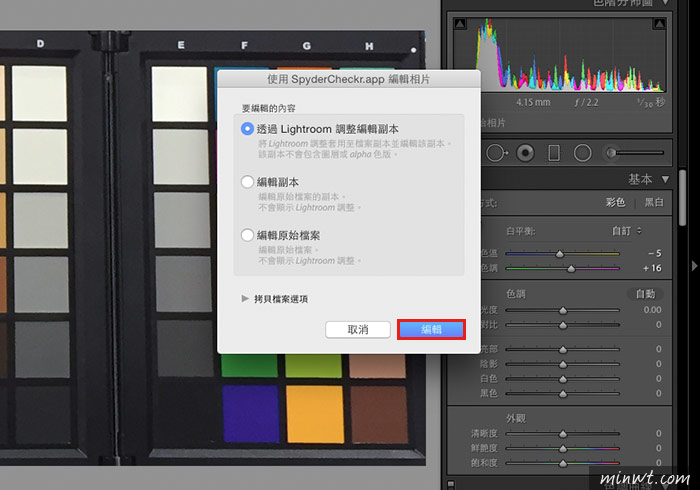
Task: Expand 拷貝檔案選項 disclosure triangle
Action: pos(245,299)
